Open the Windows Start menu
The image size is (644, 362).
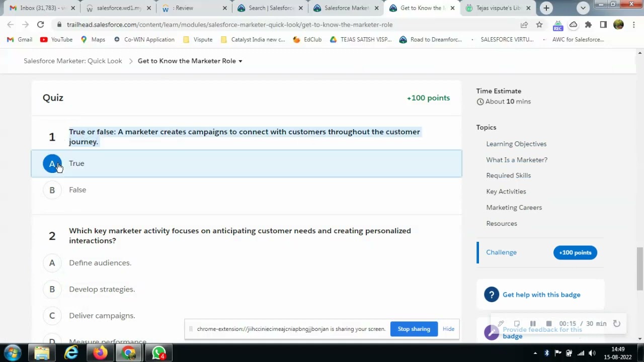[13, 353]
